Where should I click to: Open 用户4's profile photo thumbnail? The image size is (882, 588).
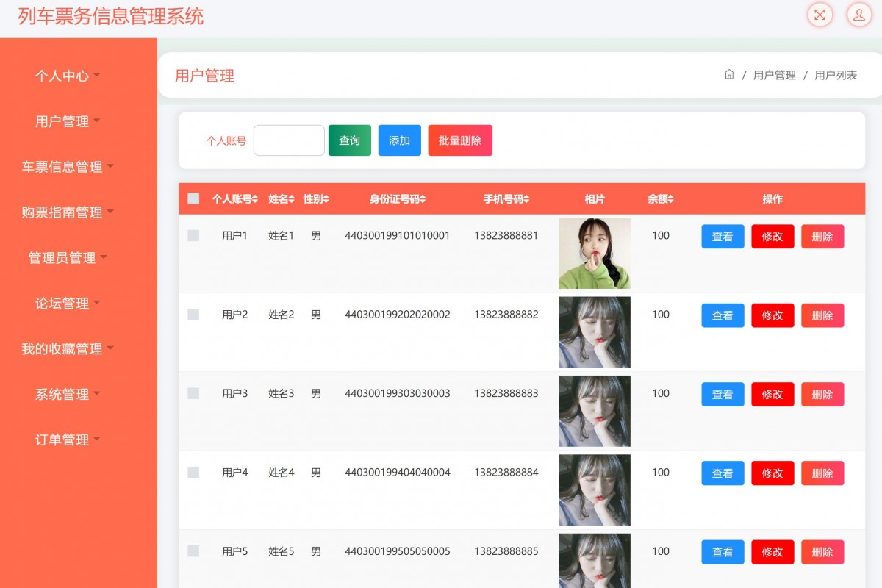point(594,490)
